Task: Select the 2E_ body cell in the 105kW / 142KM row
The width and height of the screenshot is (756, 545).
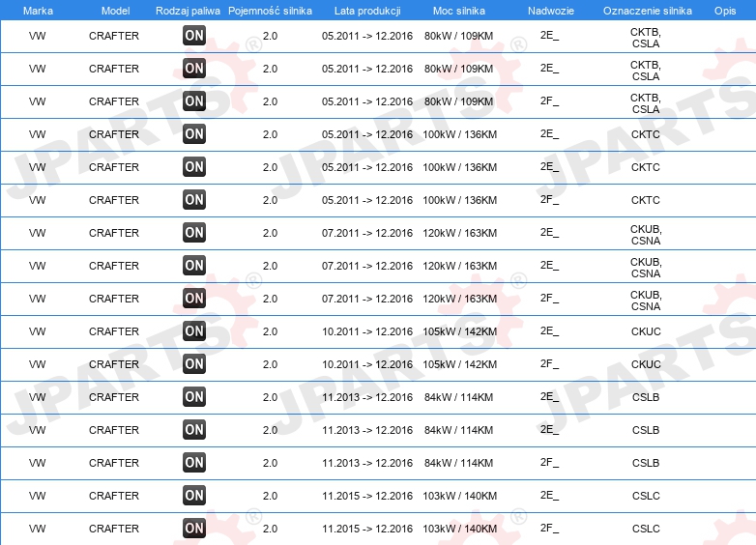Action: pyautogui.click(x=550, y=331)
